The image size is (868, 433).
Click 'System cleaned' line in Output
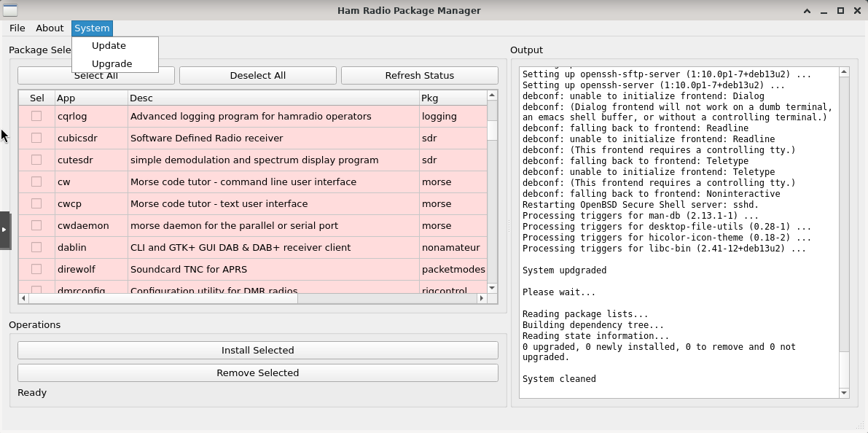(559, 379)
